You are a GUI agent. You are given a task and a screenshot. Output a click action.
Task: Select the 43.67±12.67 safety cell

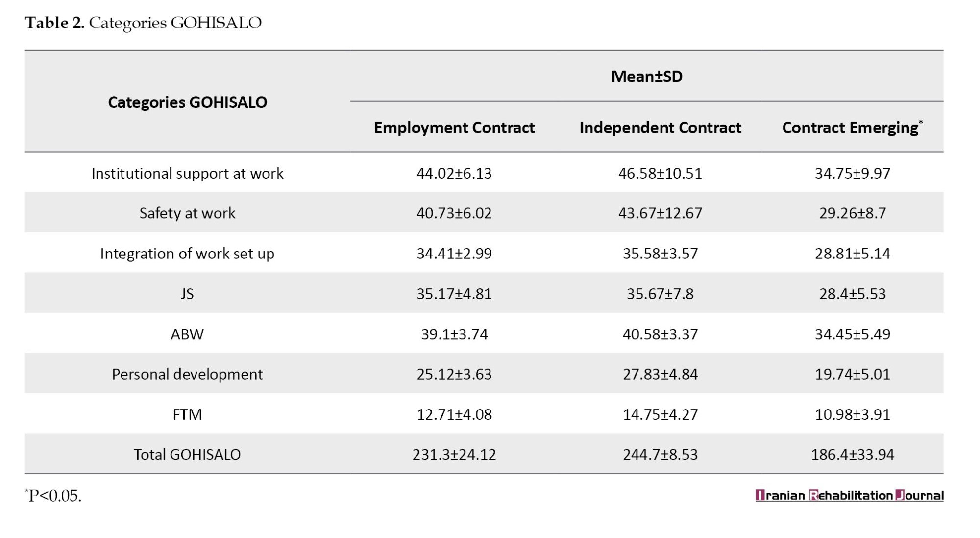[x=660, y=213]
